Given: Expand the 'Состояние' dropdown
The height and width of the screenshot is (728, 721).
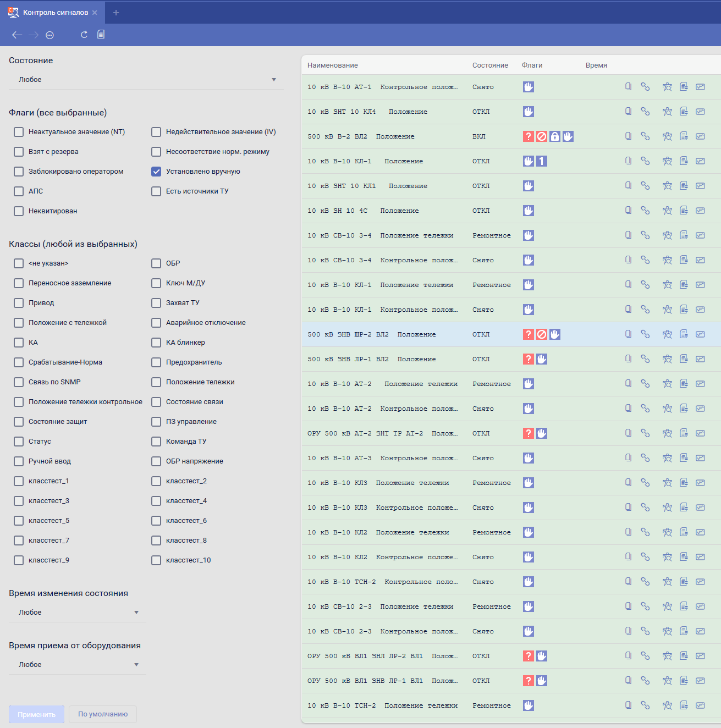Looking at the screenshot, I should [146, 80].
